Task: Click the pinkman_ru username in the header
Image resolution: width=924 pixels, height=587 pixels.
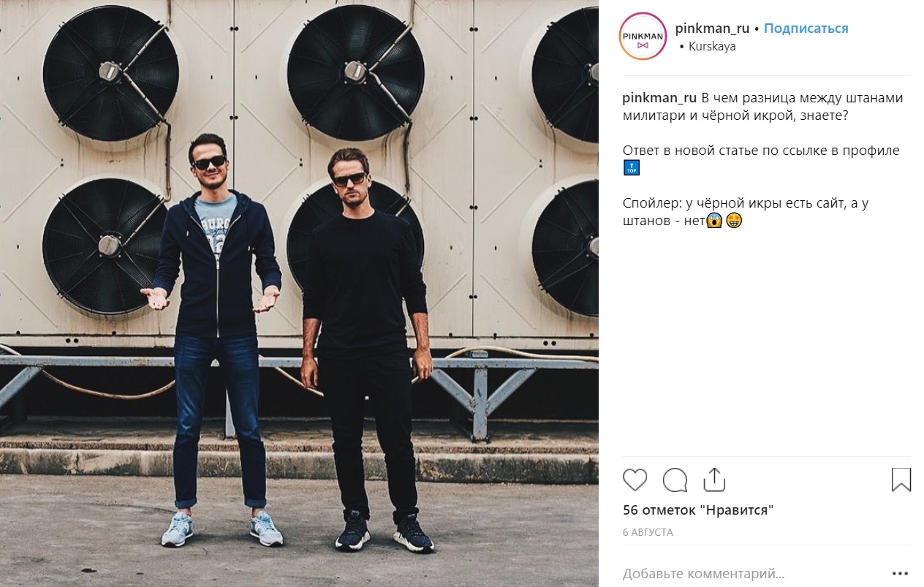Action: coord(713,29)
